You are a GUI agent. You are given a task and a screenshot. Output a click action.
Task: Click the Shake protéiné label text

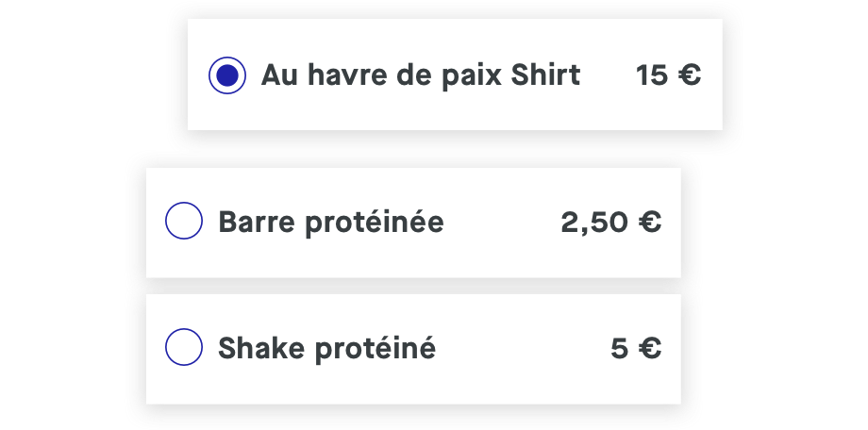point(326,349)
